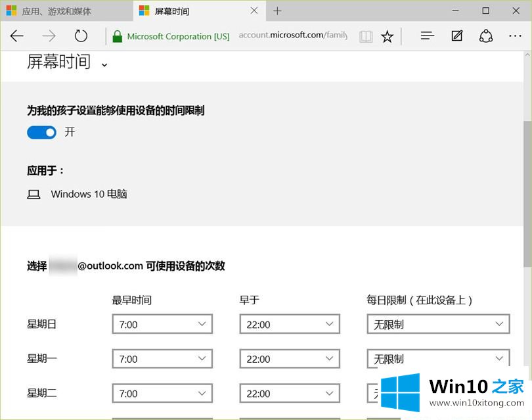Open the browser more actions menu
The width and height of the screenshot is (532, 420).
(x=515, y=35)
